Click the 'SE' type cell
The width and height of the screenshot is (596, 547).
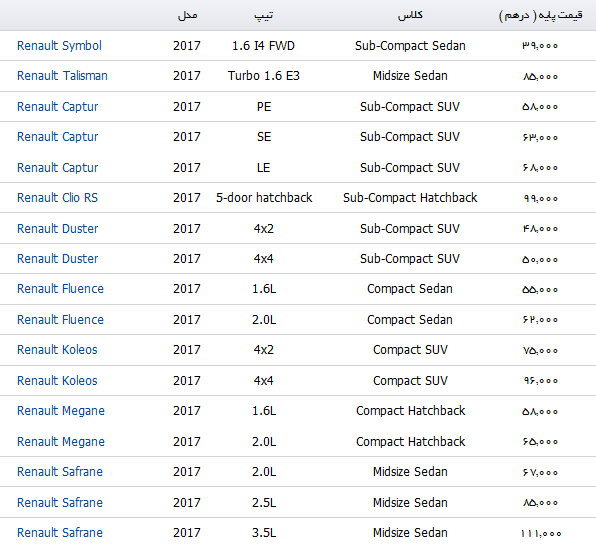tap(264, 136)
